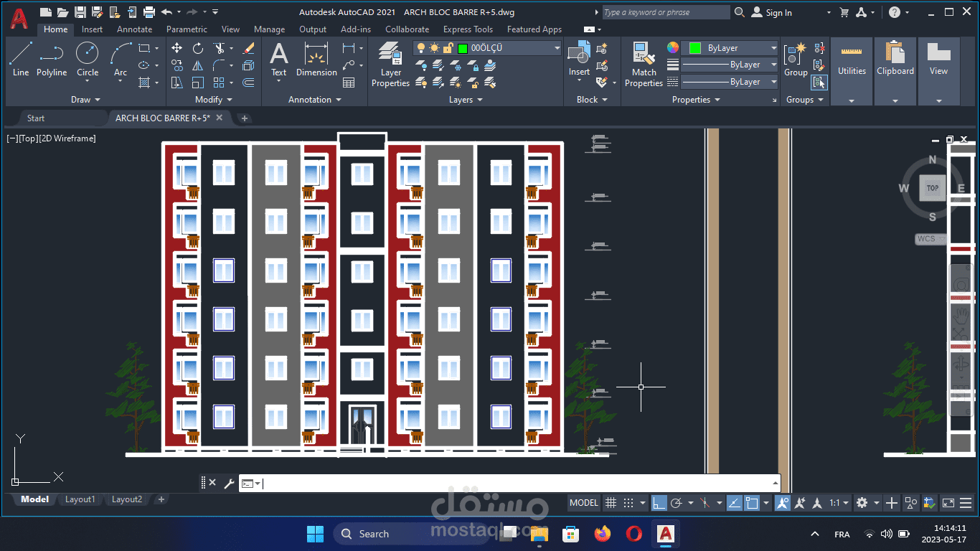
Task: Open the annotation scale 1:1 dropdown
Action: tap(839, 503)
